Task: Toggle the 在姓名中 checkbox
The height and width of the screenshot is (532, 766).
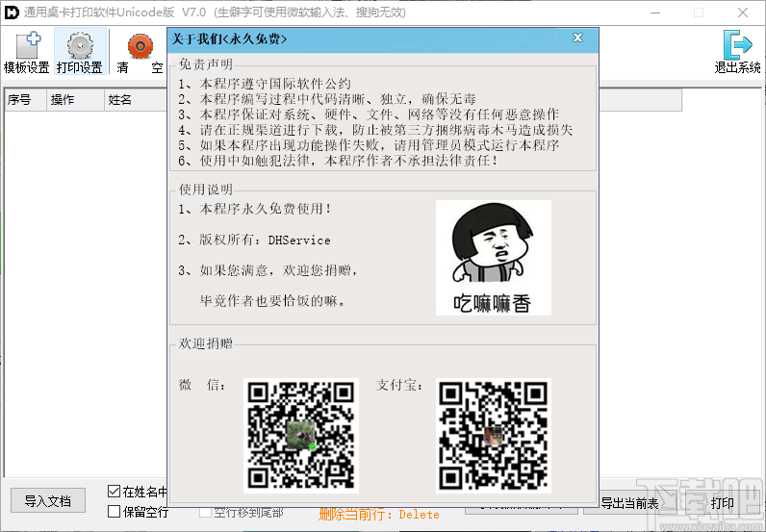Action: (x=114, y=491)
